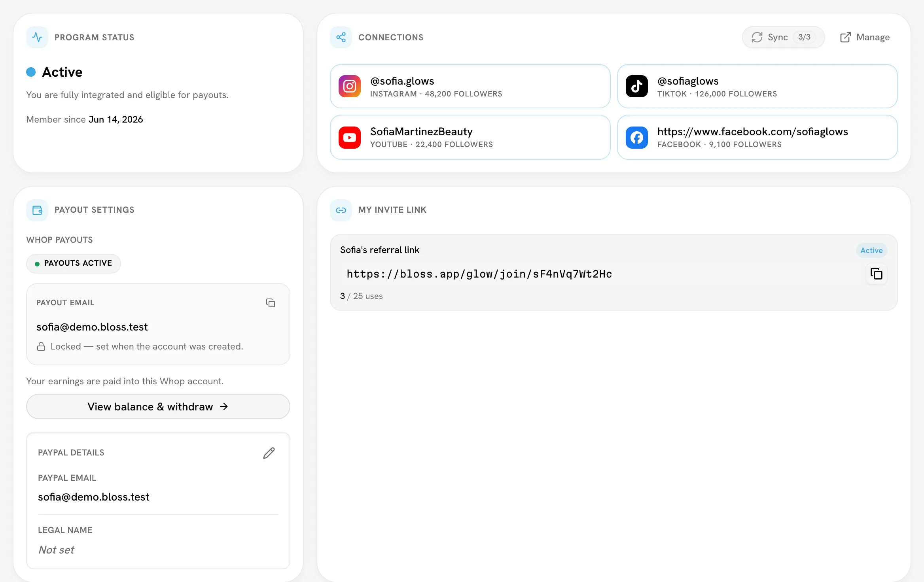Image resolution: width=924 pixels, height=582 pixels.
Task: Click the lock icon beside Locked note
Action: pyautogui.click(x=41, y=346)
